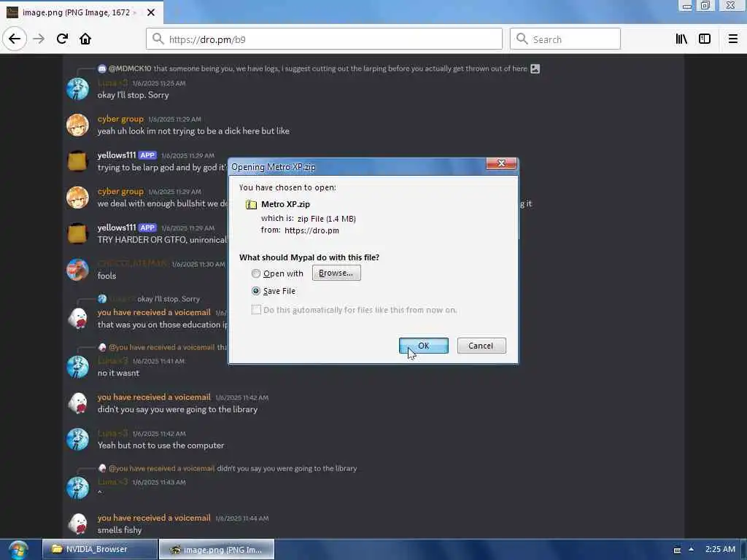This screenshot has width=747, height=560.
Task: Click username above 'smells fishy'
Action: click(154, 518)
